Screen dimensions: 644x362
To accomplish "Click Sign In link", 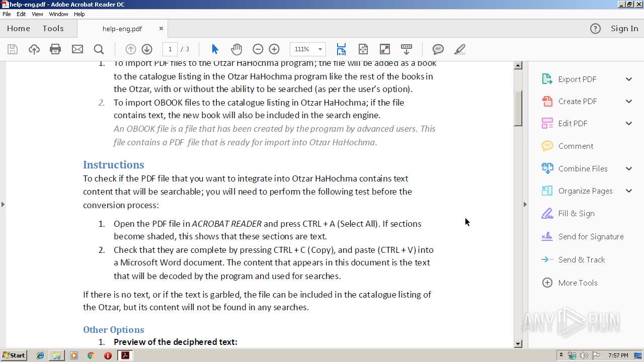I will [x=624, y=29].
